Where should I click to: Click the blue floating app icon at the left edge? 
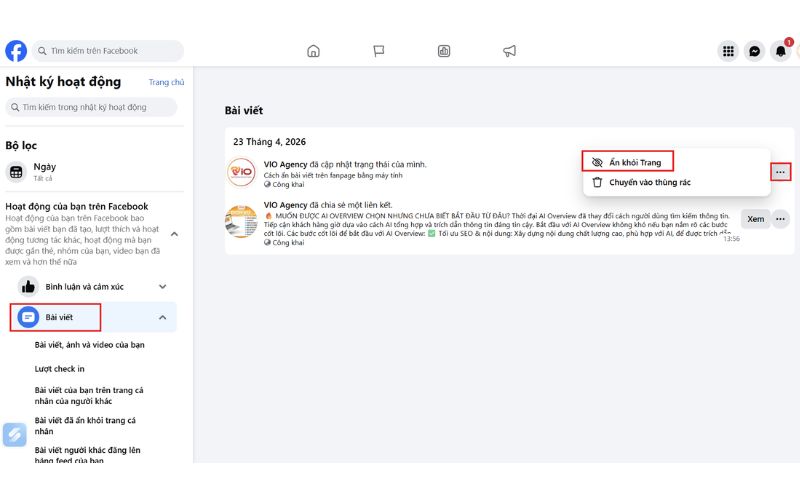coord(14,435)
